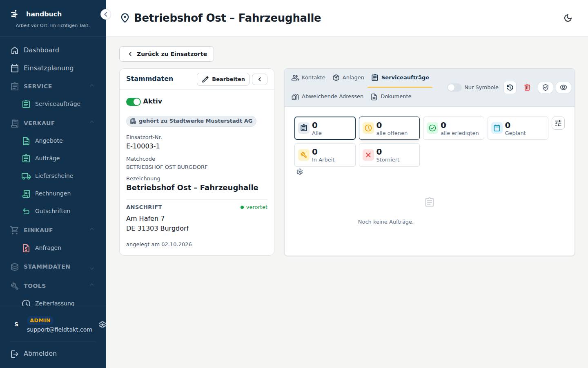Screen dimensions: 588x368
Task: Go to Lieferscheine truck entry
Action: pos(53,176)
